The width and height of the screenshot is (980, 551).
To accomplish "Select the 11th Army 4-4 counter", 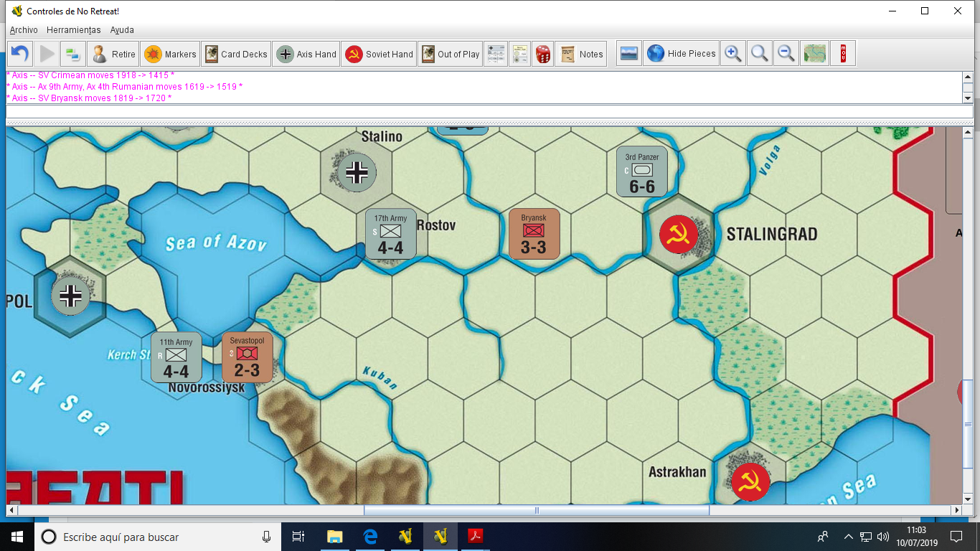I will [x=176, y=357].
